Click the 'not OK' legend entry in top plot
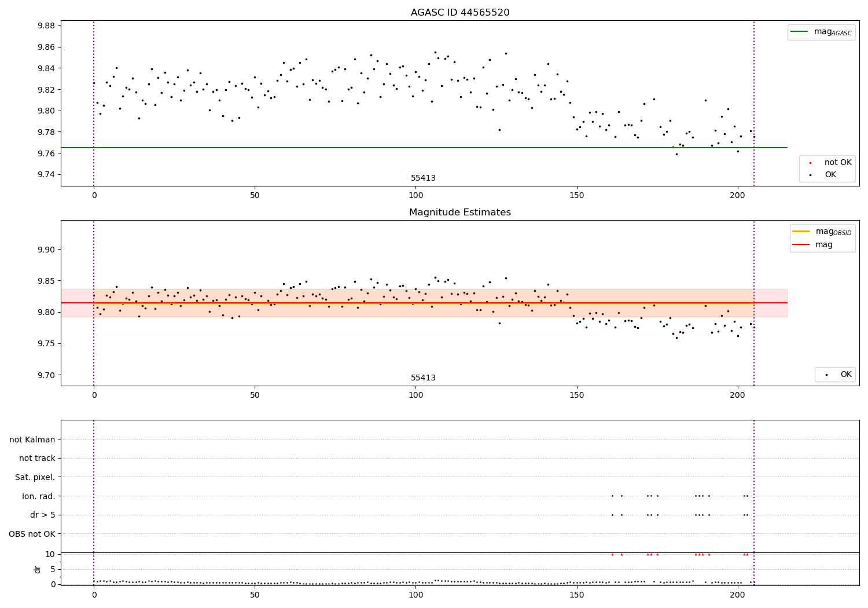 [827, 163]
